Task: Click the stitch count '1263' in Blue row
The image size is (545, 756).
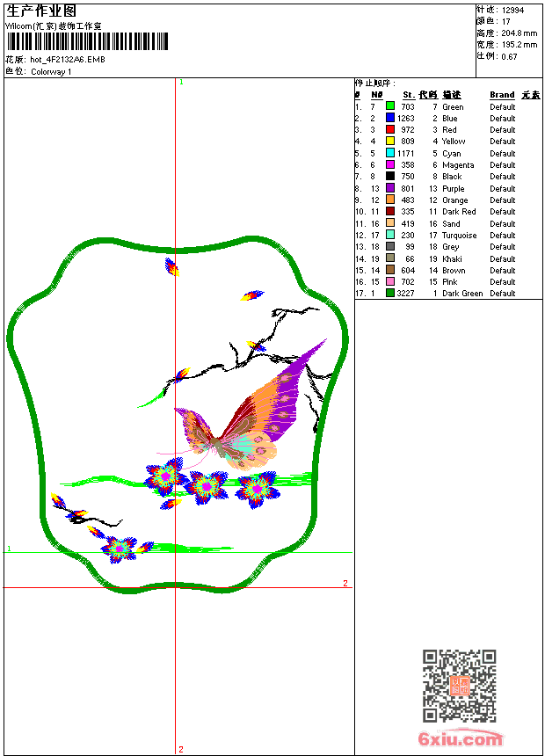Action: (405, 119)
